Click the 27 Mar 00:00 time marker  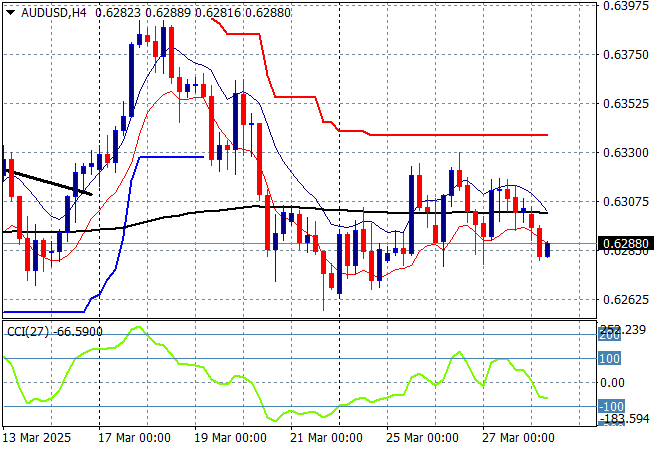point(516,438)
